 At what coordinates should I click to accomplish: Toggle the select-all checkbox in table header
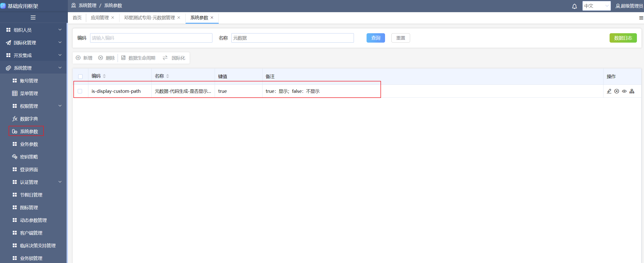click(80, 77)
